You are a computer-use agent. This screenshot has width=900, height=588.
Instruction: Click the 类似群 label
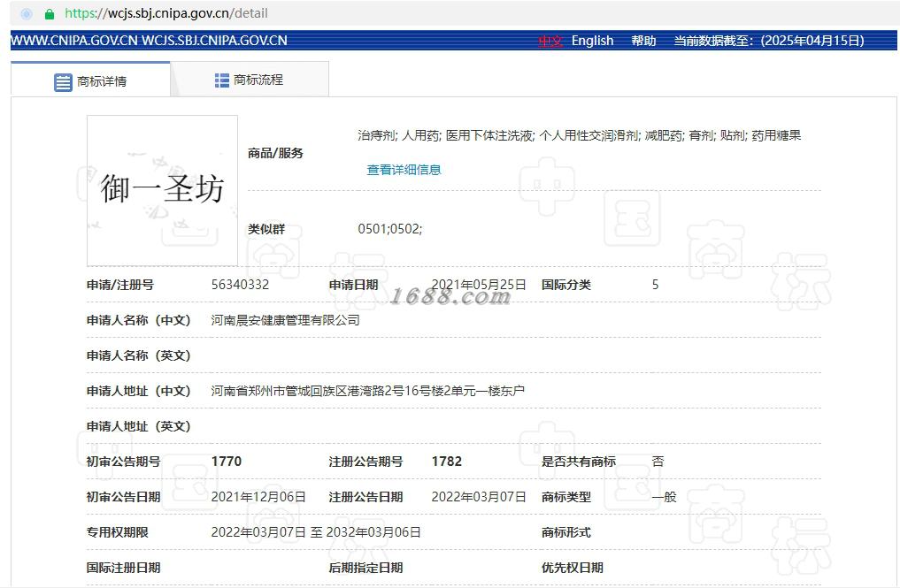coord(266,229)
